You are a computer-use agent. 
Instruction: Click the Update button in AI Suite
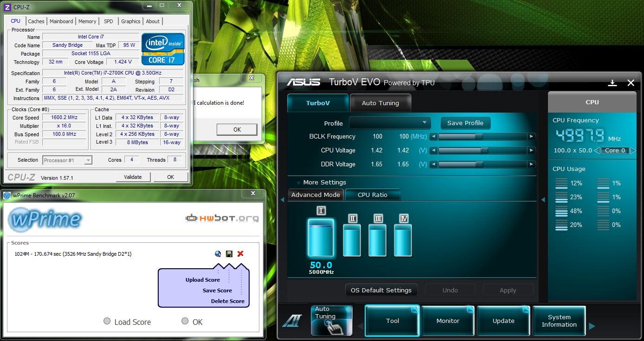(503, 321)
